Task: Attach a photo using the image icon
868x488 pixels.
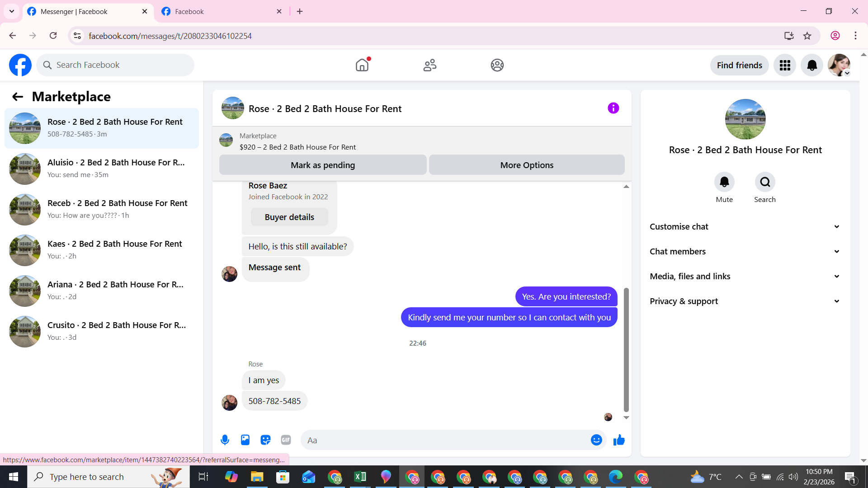Action: (x=245, y=440)
